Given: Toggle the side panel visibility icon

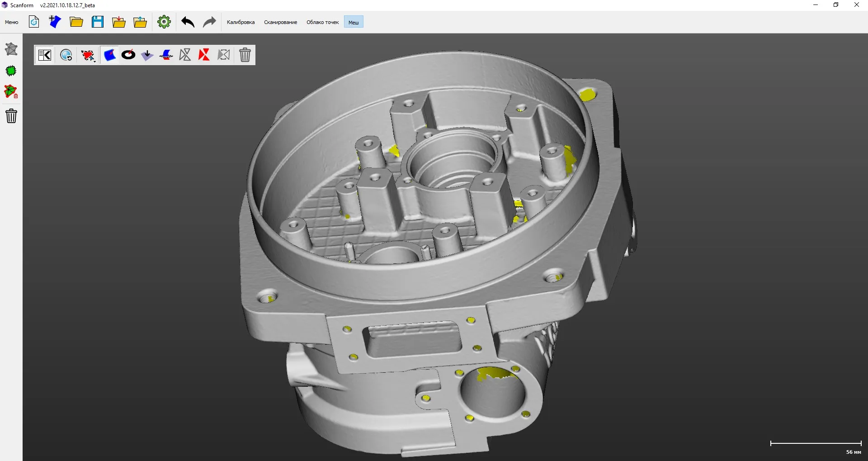Looking at the screenshot, I should point(44,54).
